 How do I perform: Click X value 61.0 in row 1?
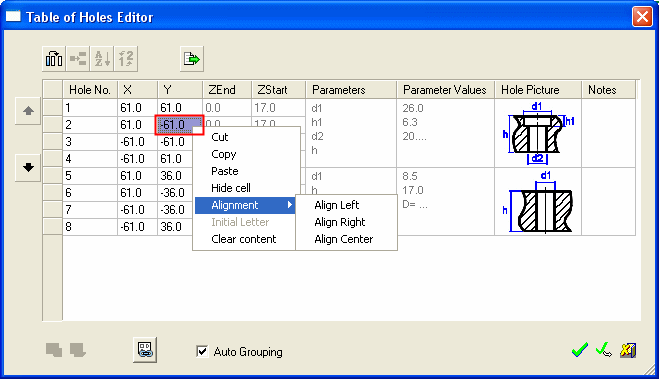click(x=137, y=108)
